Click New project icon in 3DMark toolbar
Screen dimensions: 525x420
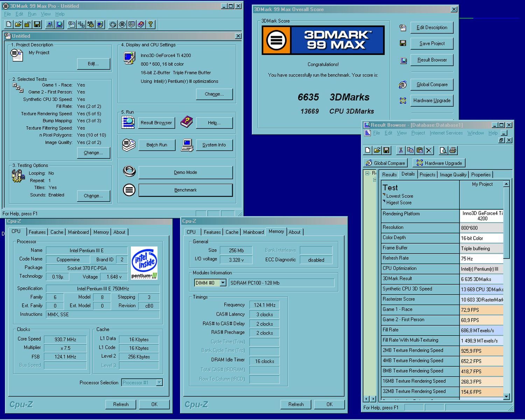pyautogui.click(x=9, y=24)
